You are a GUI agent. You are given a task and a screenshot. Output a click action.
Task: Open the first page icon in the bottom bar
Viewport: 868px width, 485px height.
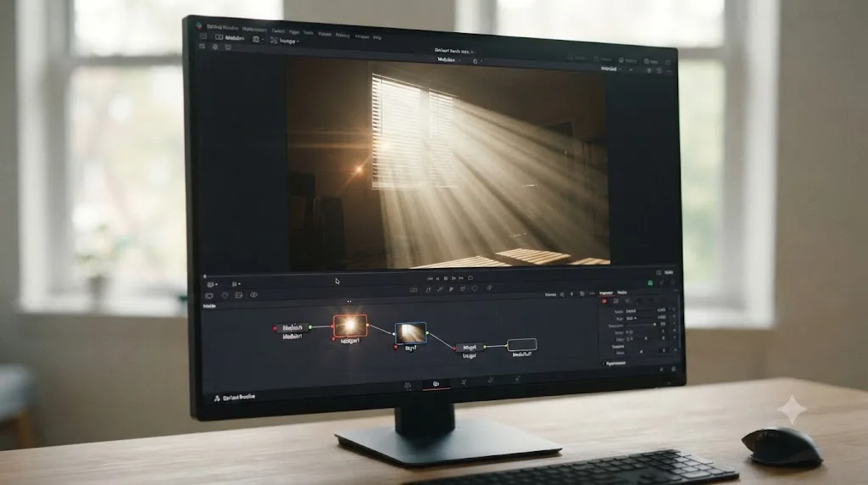click(408, 385)
